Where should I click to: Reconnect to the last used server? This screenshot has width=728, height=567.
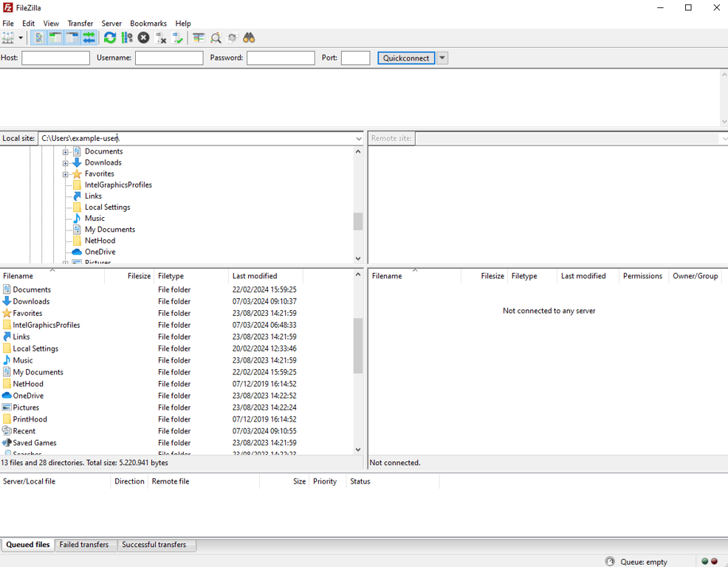click(x=178, y=38)
